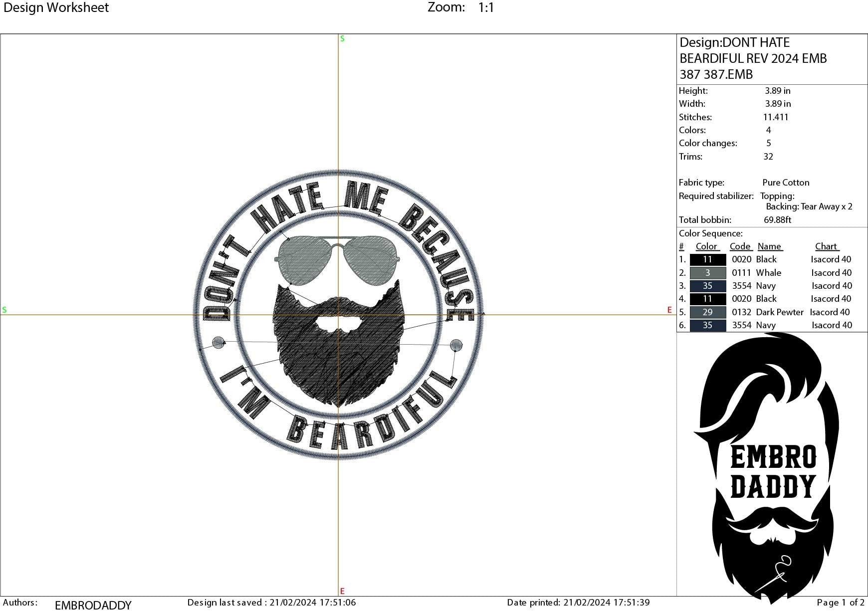Click the right circle dot in the badge
This screenshot has width=868, height=613.
tap(456, 345)
